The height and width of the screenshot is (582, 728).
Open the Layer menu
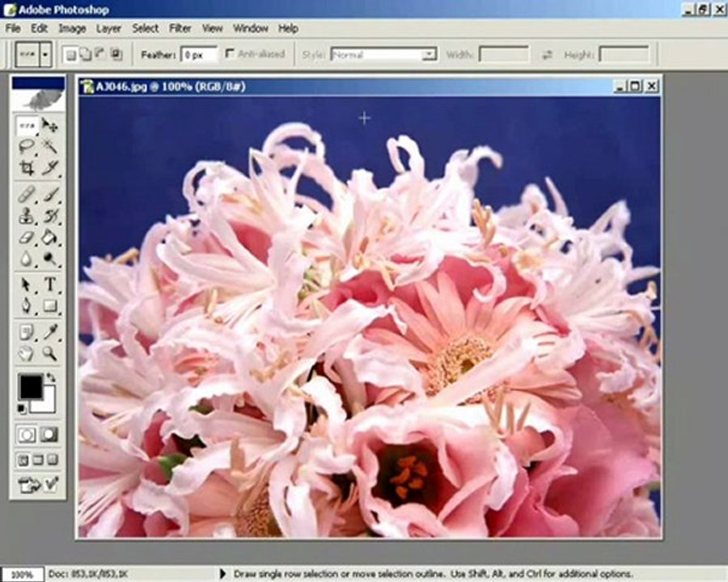108,28
